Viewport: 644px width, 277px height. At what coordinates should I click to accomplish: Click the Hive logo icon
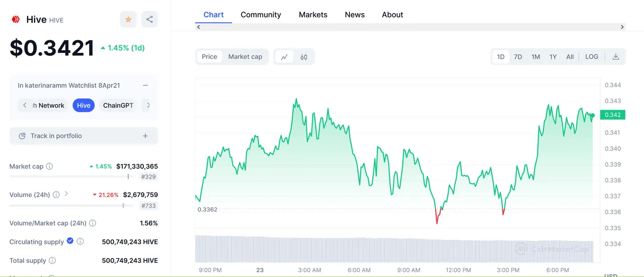(16, 20)
